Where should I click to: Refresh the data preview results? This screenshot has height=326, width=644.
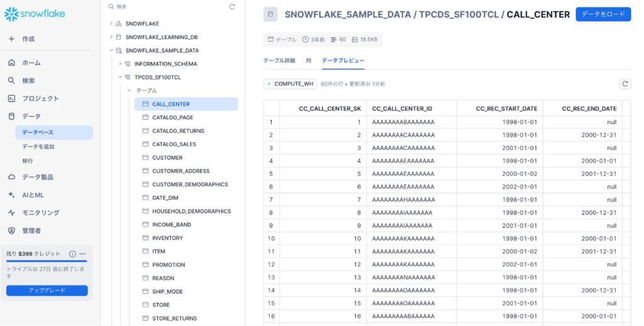point(625,84)
